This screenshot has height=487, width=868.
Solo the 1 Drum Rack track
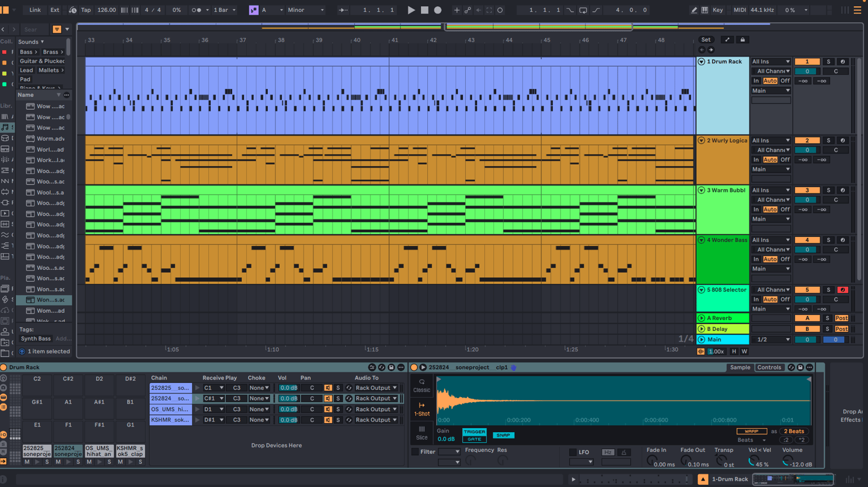click(828, 62)
